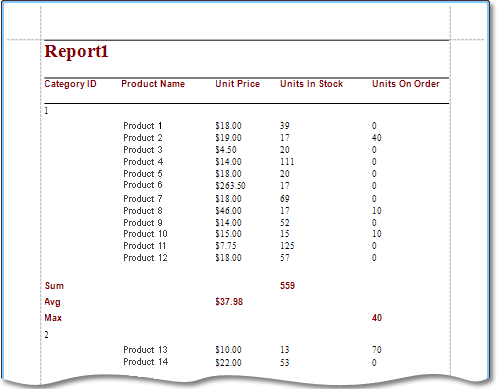Click Product 7's units in stock 69
Image resolution: width=497 pixels, height=389 pixels.
[x=285, y=199]
